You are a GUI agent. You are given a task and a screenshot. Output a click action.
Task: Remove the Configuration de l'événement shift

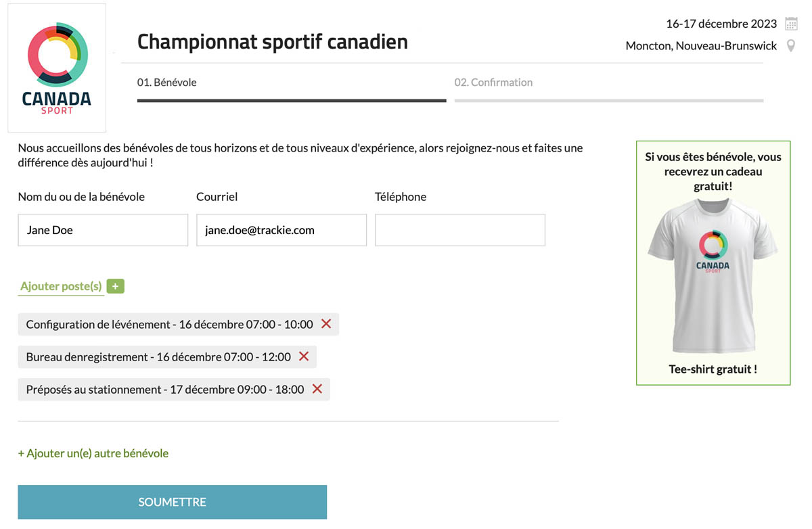tap(326, 324)
